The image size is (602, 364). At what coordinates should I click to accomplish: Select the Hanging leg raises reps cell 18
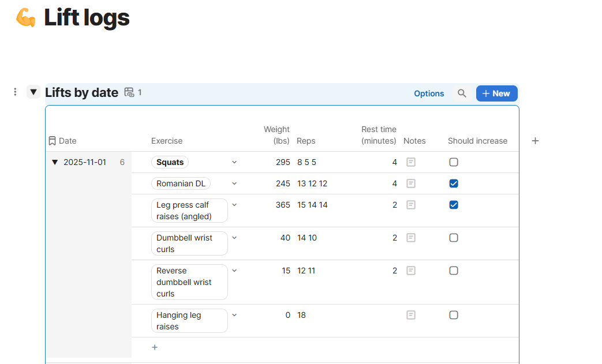pyautogui.click(x=301, y=316)
